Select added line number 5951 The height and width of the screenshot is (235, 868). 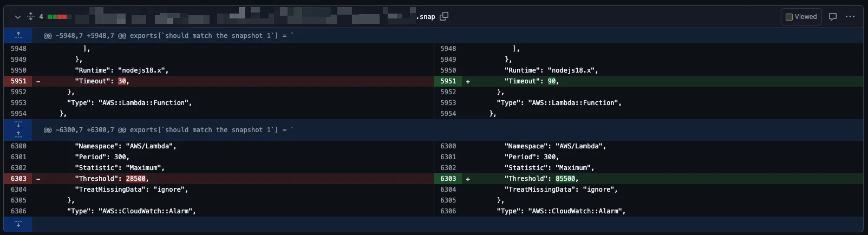coord(448,81)
